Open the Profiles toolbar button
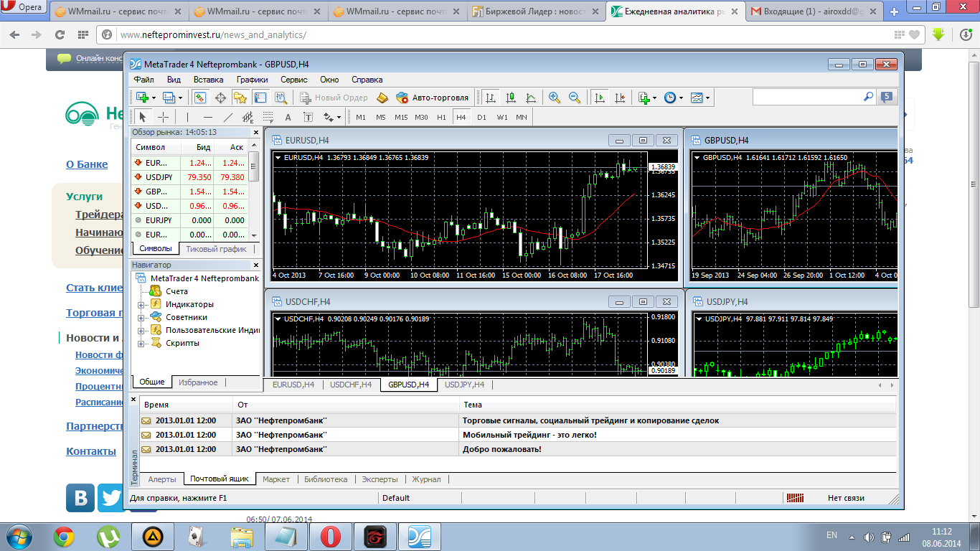 [169, 98]
